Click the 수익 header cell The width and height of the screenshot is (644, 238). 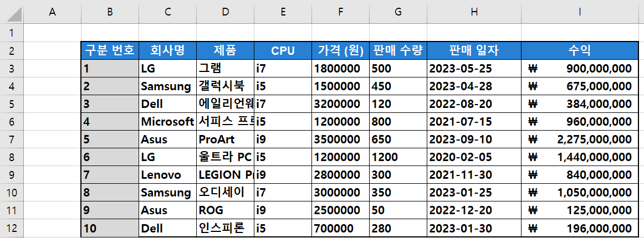(580, 50)
